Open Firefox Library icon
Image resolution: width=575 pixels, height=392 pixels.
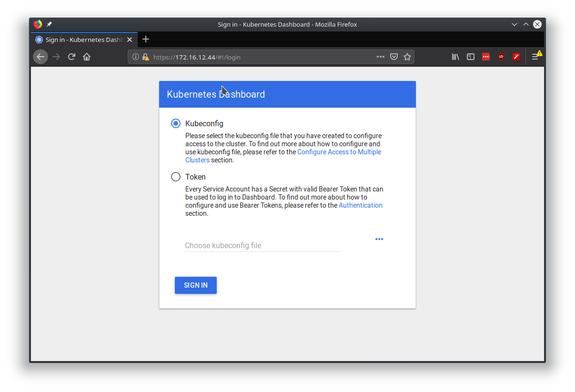pyautogui.click(x=455, y=57)
